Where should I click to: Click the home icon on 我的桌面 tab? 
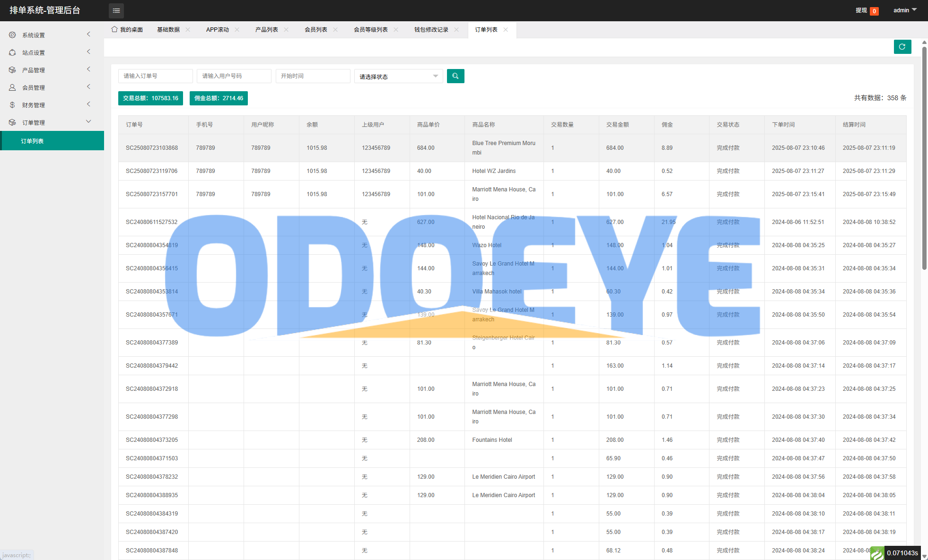click(x=114, y=29)
